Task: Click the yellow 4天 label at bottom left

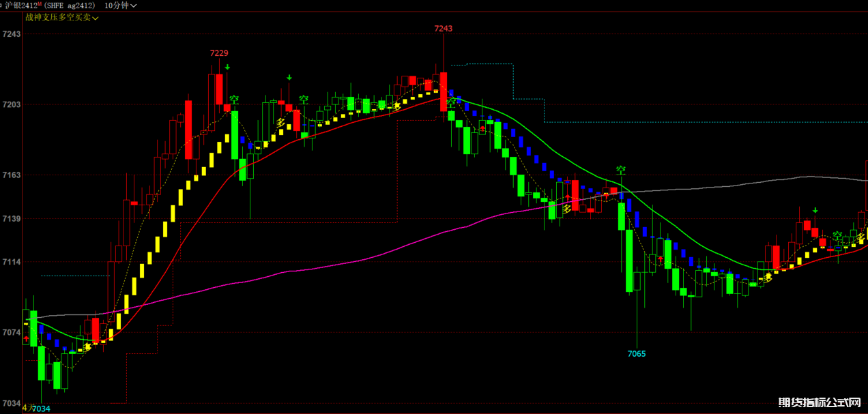Action: tap(28, 409)
